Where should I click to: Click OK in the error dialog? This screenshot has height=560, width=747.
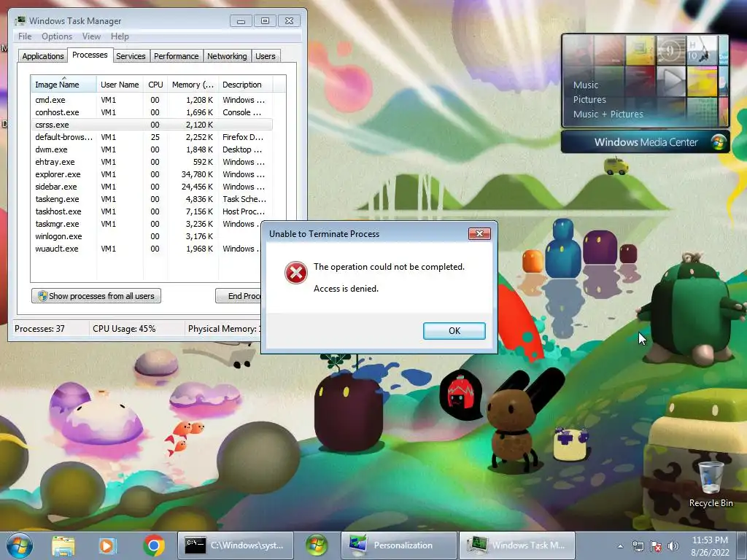coord(454,331)
